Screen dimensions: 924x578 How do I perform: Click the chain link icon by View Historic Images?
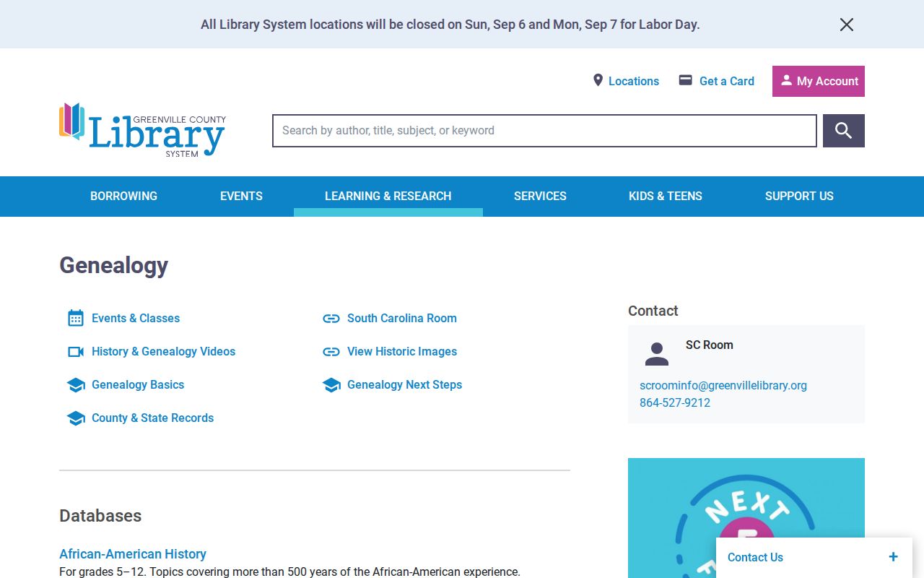(331, 352)
